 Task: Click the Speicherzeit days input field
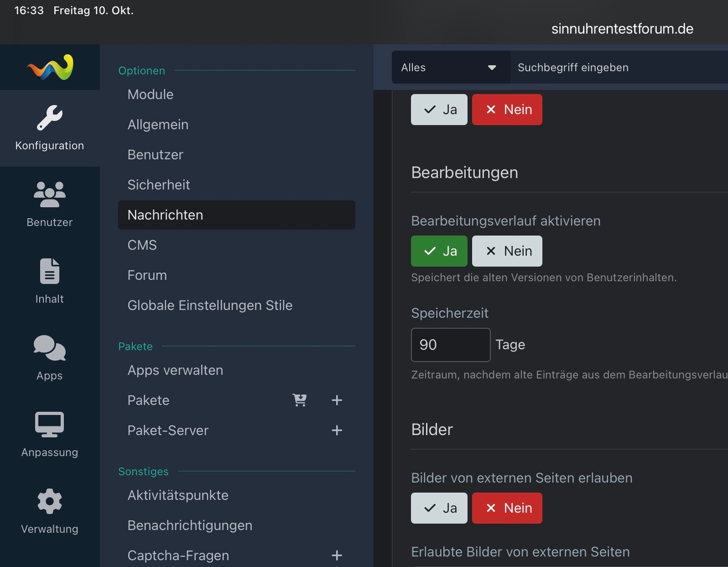450,345
